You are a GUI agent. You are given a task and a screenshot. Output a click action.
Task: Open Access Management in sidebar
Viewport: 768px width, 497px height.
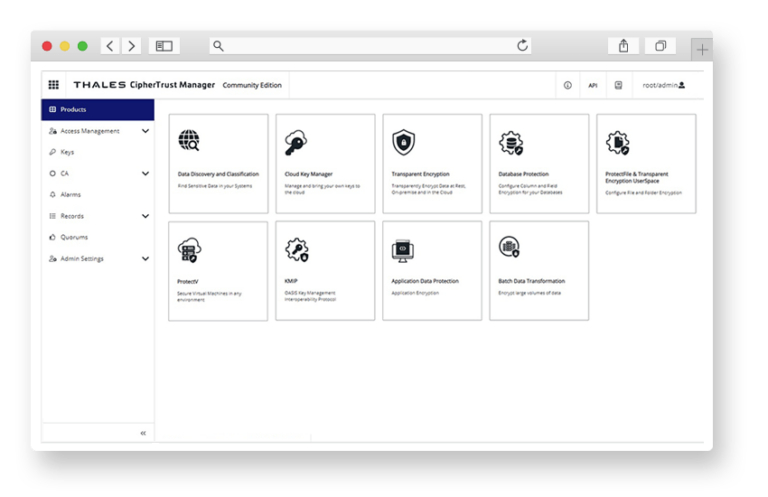(x=90, y=131)
